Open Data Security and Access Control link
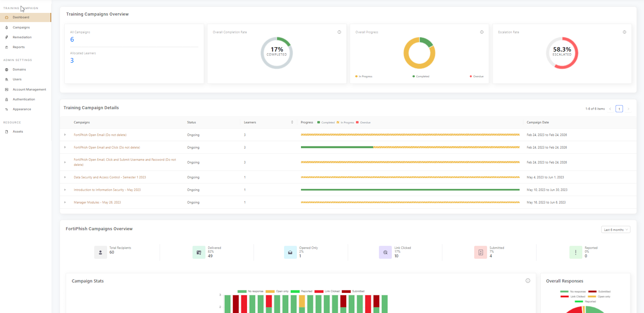This screenshot has height=313, width=644. pyautogui.click(x=110, y=177)
